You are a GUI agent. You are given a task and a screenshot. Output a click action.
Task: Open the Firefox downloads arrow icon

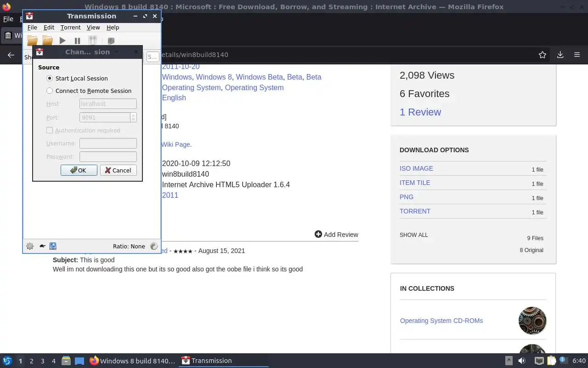click(560, 55)
